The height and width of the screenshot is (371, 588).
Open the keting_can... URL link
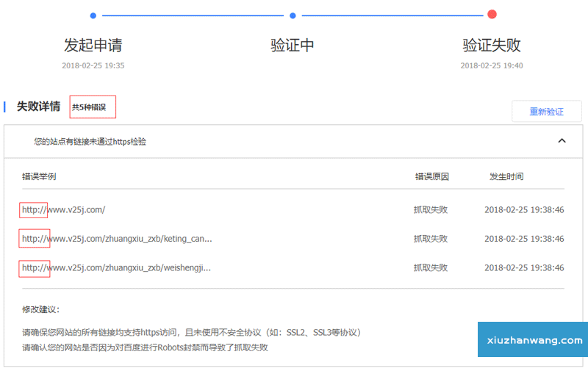tap(117, 239)
